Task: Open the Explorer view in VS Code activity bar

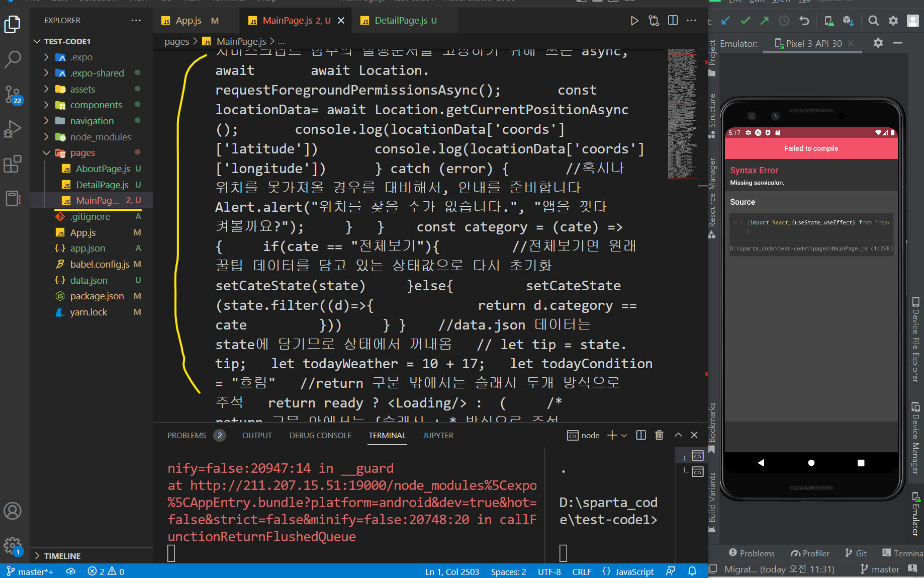Action: point(13,24)
